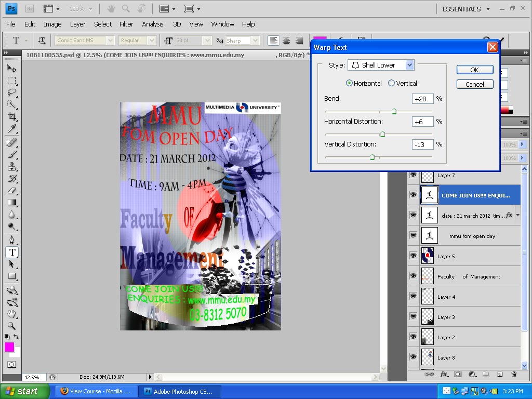The image size is (532, 399).
Task: Cancel the Warp Text dialog
Action: [x=475, y=84]
